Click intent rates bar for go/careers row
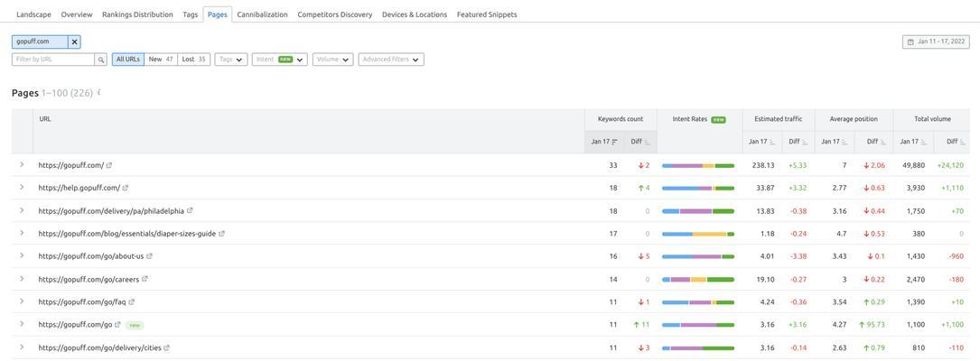Image resolution: width=980 pixels, height=361 pixels. tap(698, 279)
